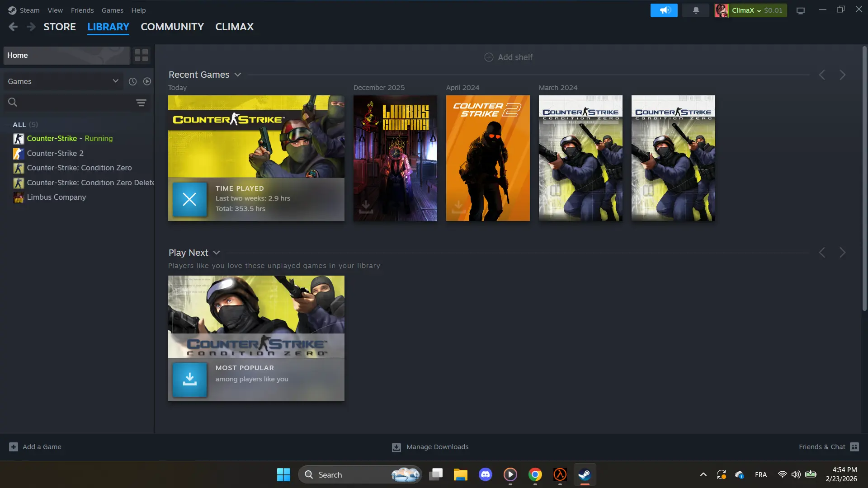Click the Add a Game plus icon
The width and height of the screenshot is (868, 488).
point(14,447)
